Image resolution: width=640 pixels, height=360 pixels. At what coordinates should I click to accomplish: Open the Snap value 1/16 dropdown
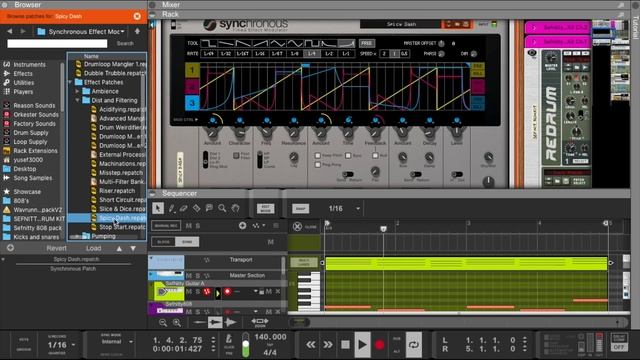345,209
